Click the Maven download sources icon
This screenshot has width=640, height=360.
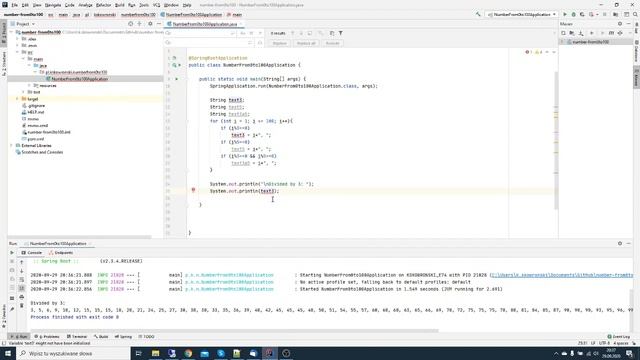[x=581, y=33]
